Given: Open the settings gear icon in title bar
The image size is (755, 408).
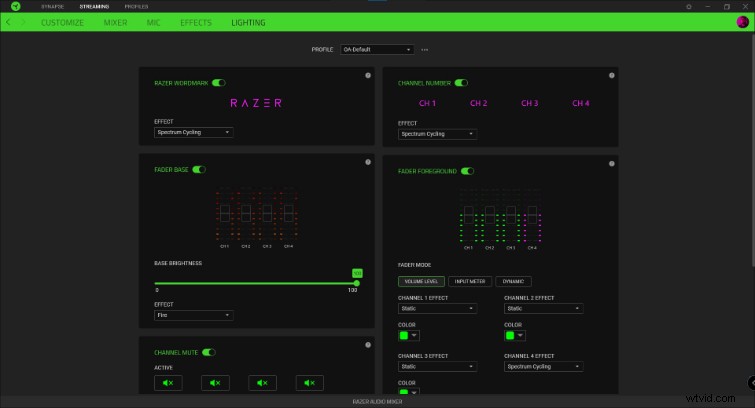Looking at the screenshot, I should tap(689, 7).
